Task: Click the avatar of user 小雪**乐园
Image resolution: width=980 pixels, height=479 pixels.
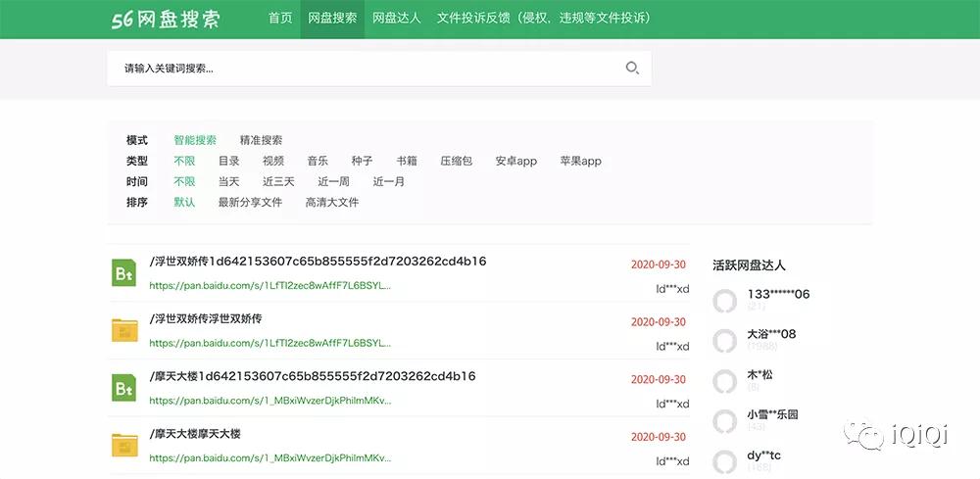Action: 725,421
